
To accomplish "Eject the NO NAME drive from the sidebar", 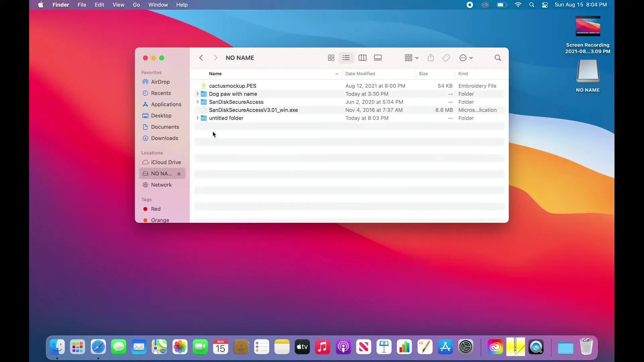I will pos(178,173).
